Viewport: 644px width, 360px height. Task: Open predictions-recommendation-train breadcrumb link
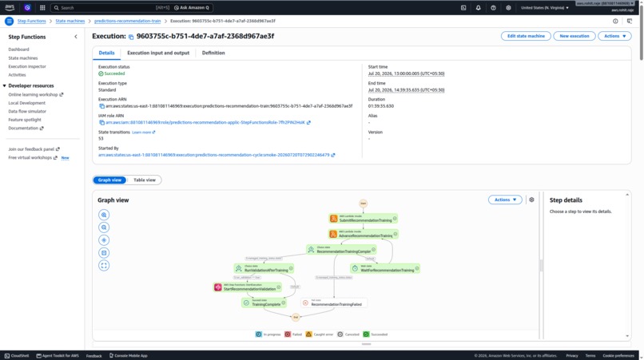click(127, 21)
